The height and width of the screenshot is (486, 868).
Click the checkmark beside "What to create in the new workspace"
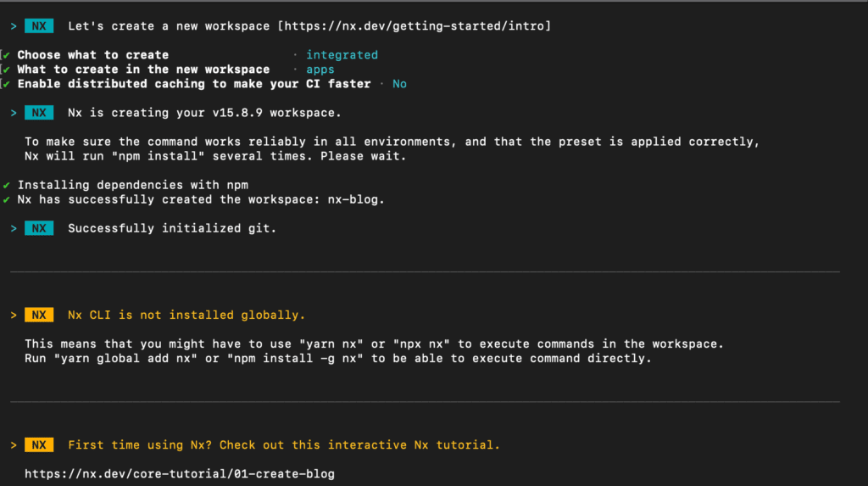coord(6,70)
